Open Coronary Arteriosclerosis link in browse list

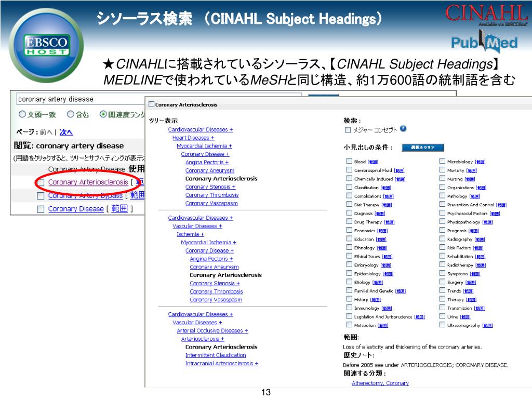point(88,182)
